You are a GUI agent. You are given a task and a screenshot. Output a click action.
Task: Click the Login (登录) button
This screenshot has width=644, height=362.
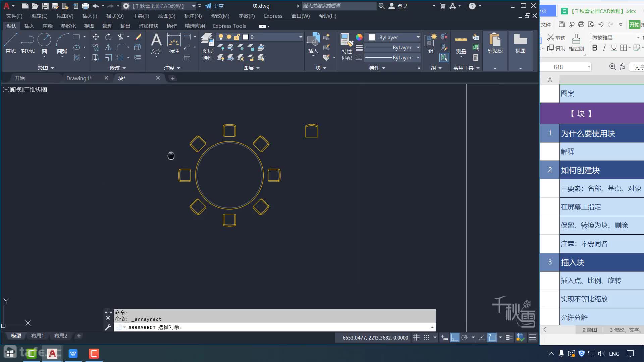398,6
